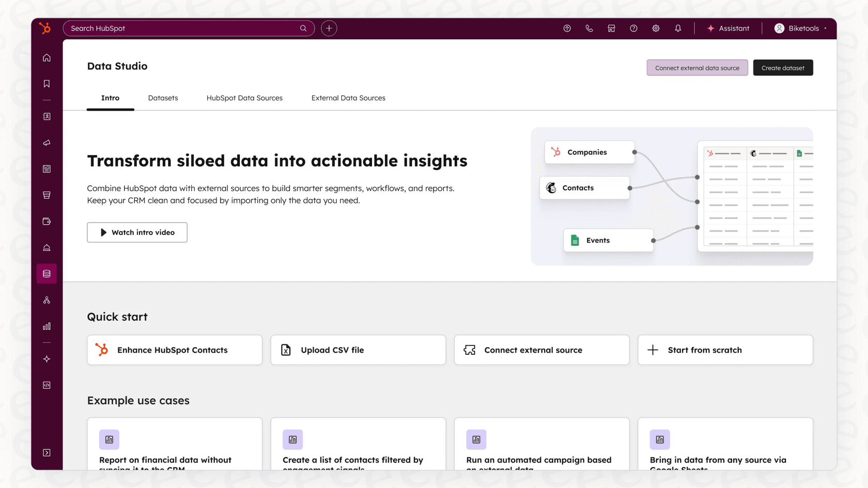Image resolution: width=868 pixels, height=488 pixels.
Task: Play the Watch intro video
Action: pos(137,232)
